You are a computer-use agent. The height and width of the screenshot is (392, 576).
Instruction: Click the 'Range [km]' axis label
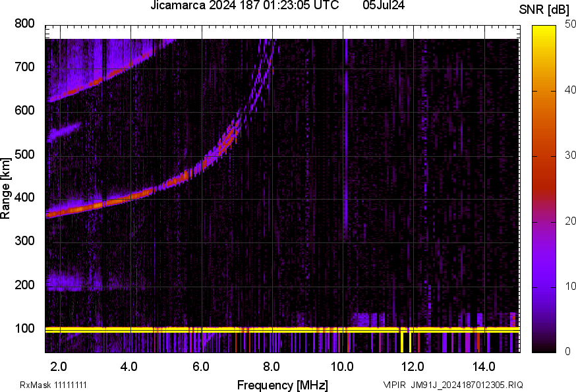5,188
